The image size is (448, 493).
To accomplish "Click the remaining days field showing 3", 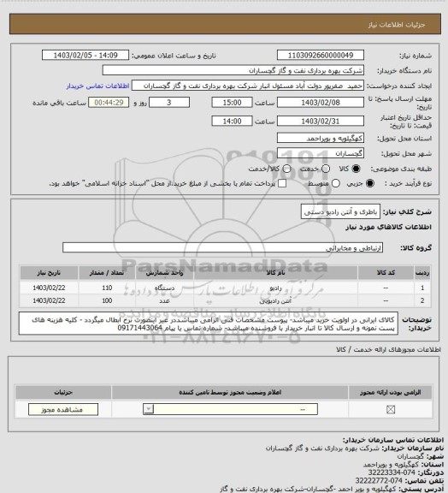I will pyautogui.click(x=169, y=103).
